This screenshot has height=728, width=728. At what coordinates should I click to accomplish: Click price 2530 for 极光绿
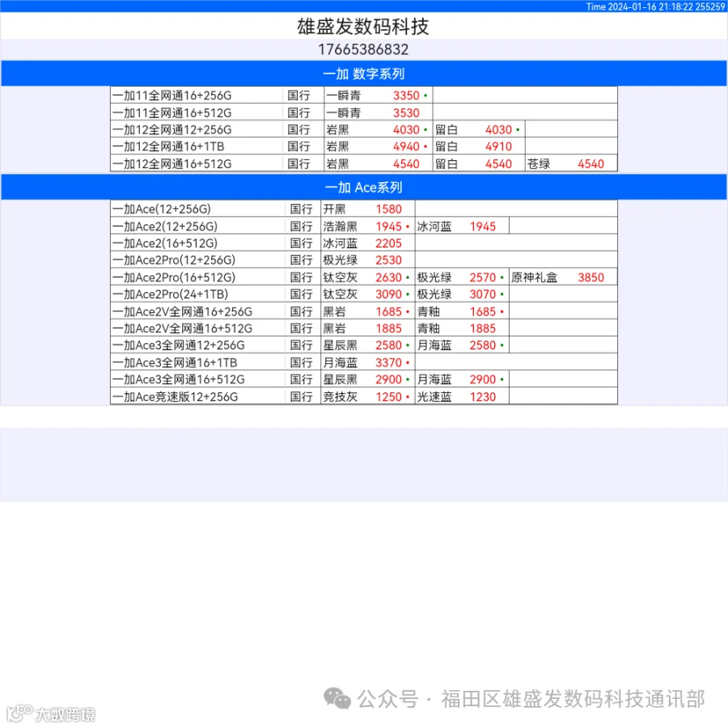click(x=388, y=260)
